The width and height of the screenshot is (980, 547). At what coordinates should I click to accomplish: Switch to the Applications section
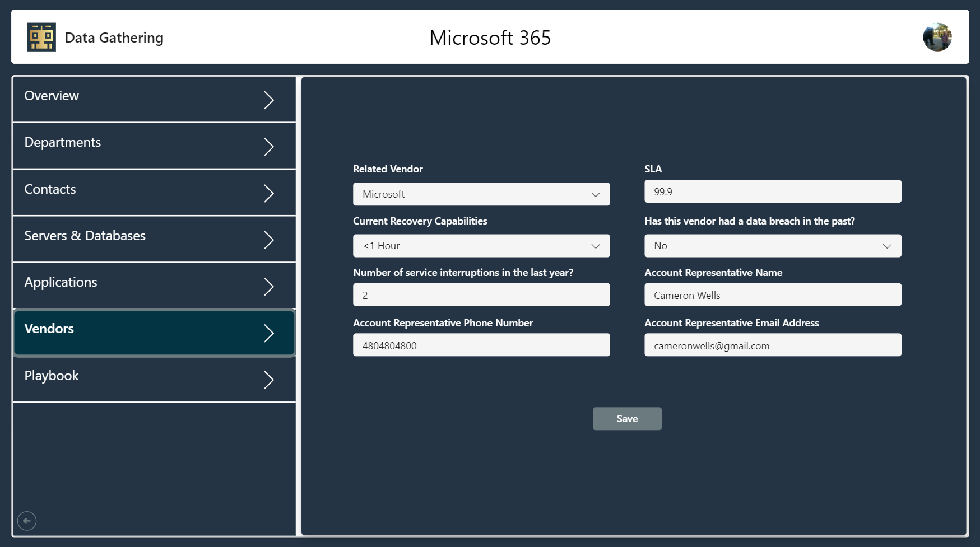[154, 286]
